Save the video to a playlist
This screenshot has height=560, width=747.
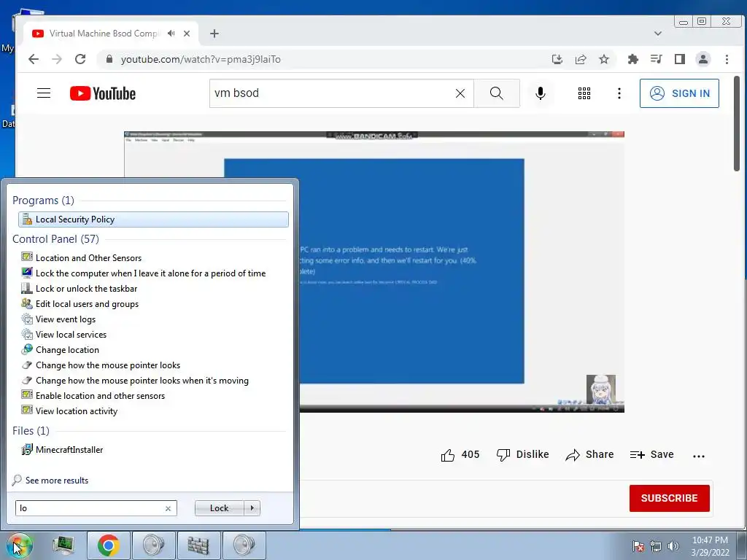651,455
